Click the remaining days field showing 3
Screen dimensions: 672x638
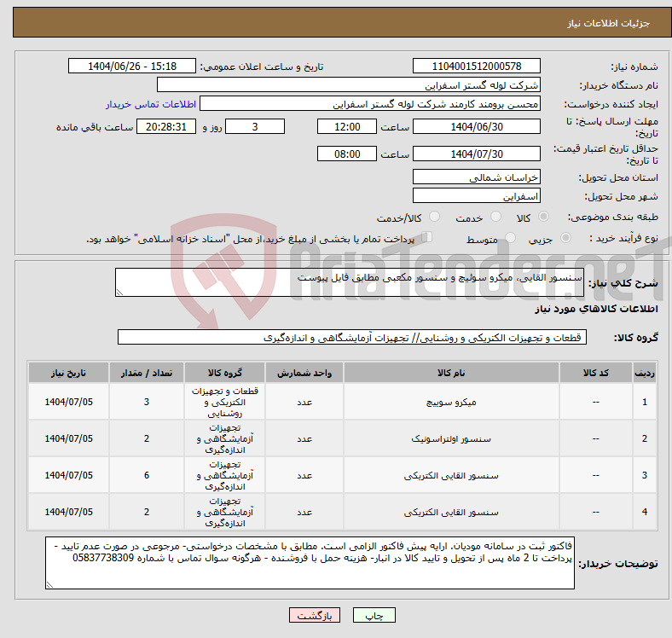[x=255, y=126]
